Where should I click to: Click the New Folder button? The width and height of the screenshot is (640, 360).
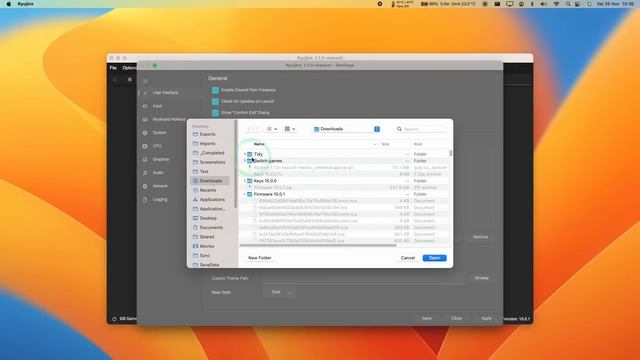click(x=260, y=258)
